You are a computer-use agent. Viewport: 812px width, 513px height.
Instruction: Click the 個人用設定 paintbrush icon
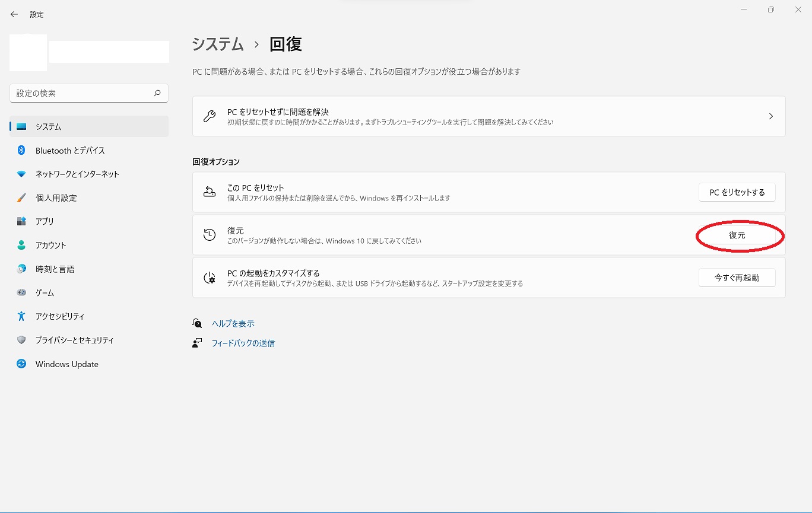21,198
